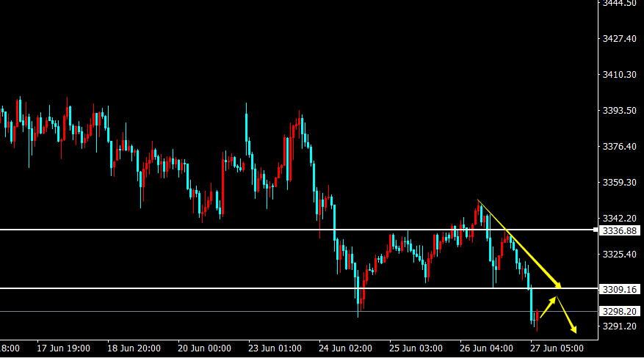Click the 23 Jun 01:00 time label

tap(275, 348)
